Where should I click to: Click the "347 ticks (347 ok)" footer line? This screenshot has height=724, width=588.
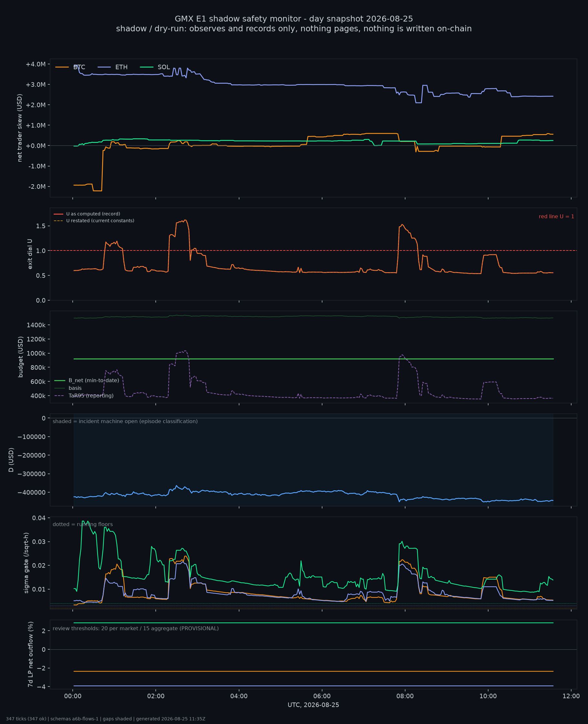106,719
